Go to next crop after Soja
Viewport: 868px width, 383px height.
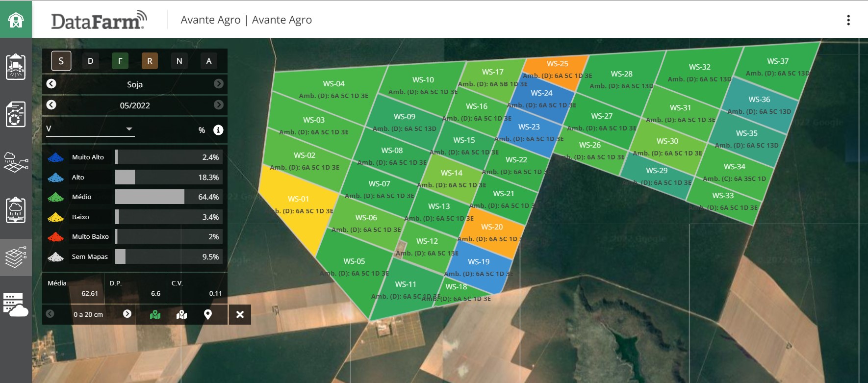219,84
